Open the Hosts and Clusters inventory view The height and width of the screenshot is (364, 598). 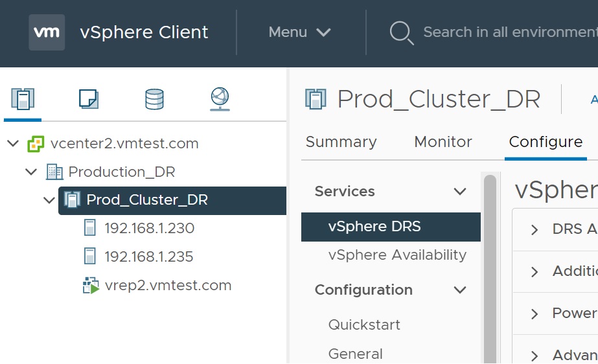[x=23, y=99]
